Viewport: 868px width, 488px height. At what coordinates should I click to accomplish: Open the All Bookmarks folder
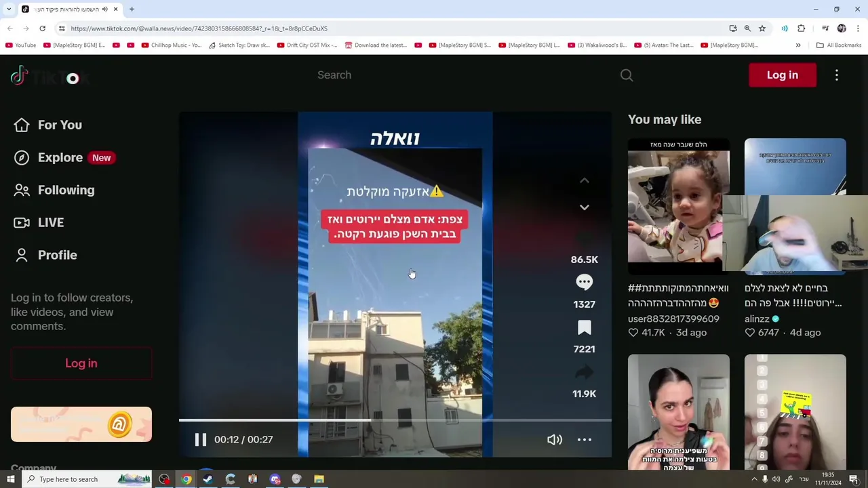click(839, 45)
